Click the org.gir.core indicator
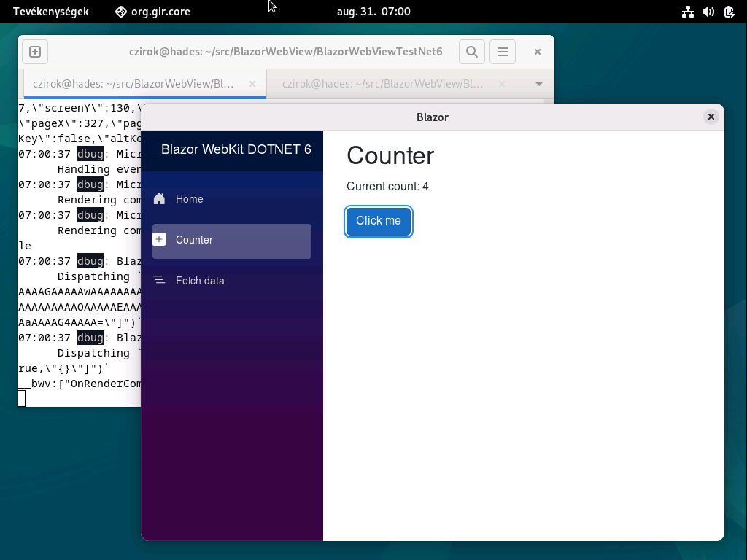The width and height of the screenshot is (747, 560). tap(152, 11)
